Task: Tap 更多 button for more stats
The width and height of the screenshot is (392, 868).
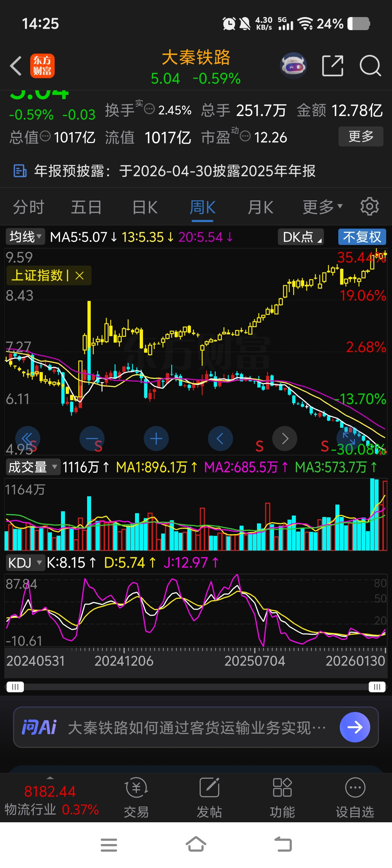Action: (x=361, y=136)
